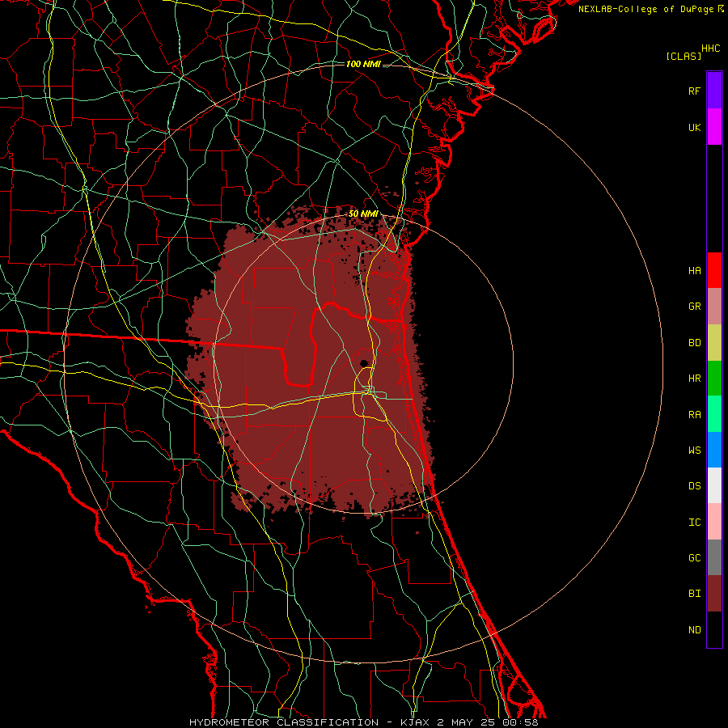Click the RF legend label
This screenshot has height=728, width=728.
pos(694,91)
